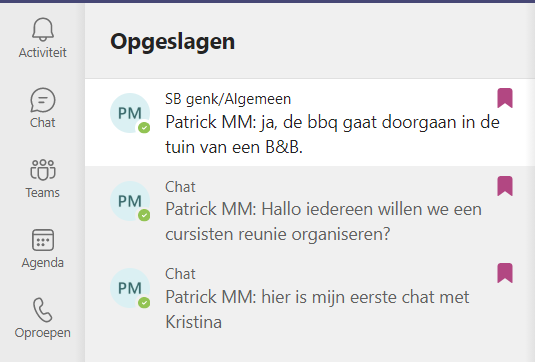Remove bookmark from Kristina chat message

tap(505, 273)
